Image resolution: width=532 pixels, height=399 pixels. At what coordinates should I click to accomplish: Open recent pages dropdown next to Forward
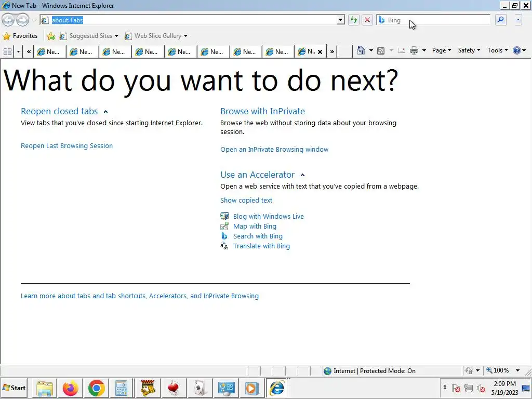(x=34, y=20)
